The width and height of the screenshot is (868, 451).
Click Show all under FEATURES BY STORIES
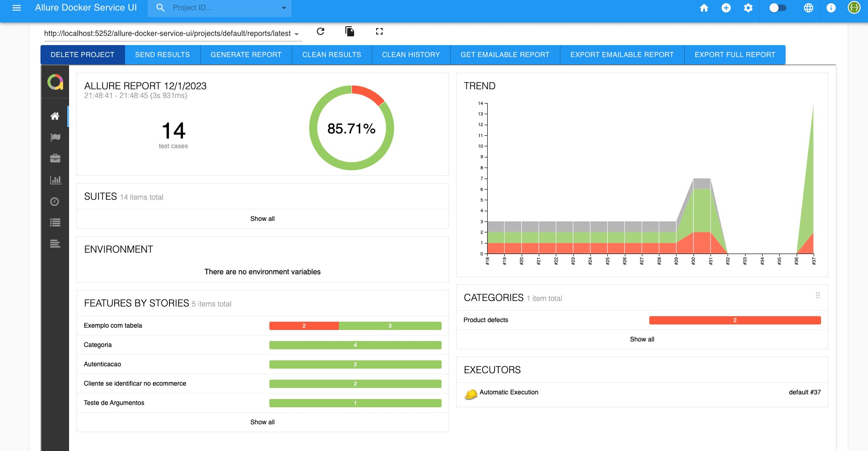tap(262, 422)
